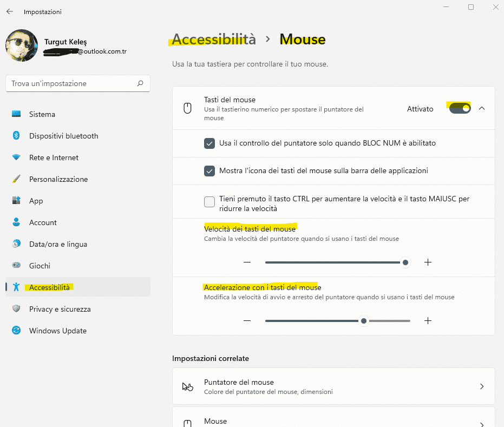Collapse the Tasti del mouse section
This screenshot has width=504, height=427.
point(482,108)
